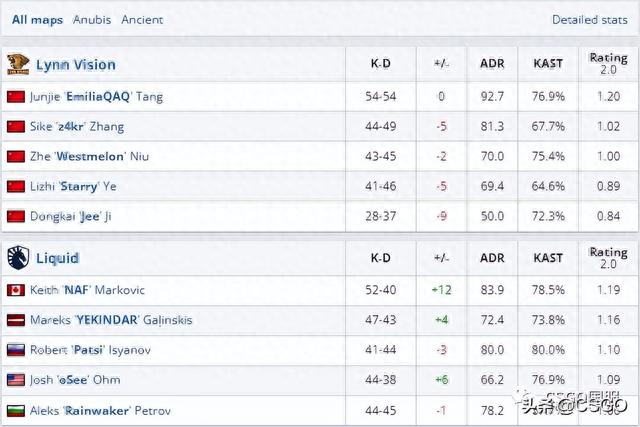The image size is (640, 427).
Task: Click the Canada flag beside NAF
Action: pos(15,290)
